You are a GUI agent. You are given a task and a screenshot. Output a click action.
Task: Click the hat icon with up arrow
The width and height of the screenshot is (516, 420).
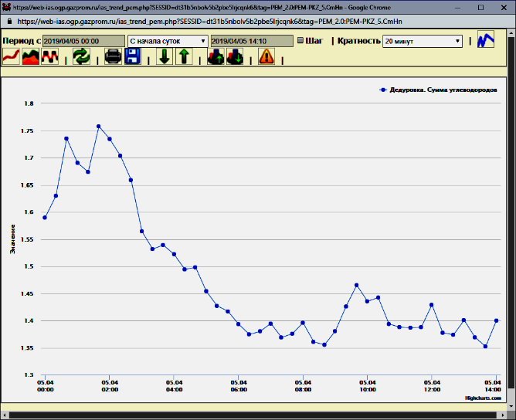pyautogui.click(x=216, y=56)
